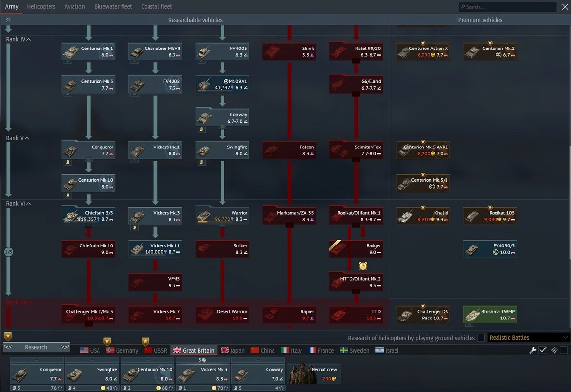Enable research of helicopters by ground vehicles
571x392 pixels.
point(481,338)
